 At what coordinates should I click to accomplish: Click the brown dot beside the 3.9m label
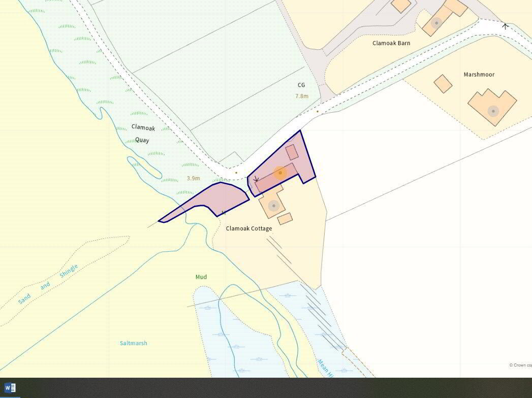[236, 173]
